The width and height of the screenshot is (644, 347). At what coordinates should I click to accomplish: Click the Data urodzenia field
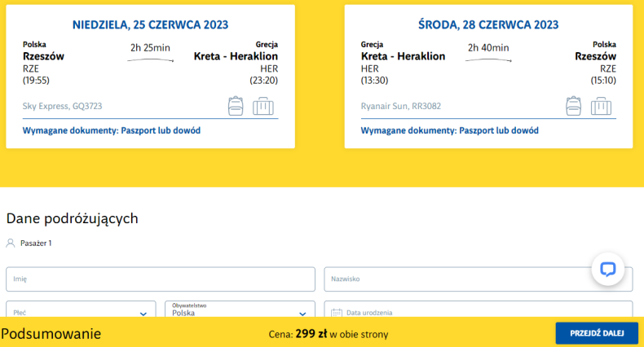pyautogui.click(x=479, y=310)
